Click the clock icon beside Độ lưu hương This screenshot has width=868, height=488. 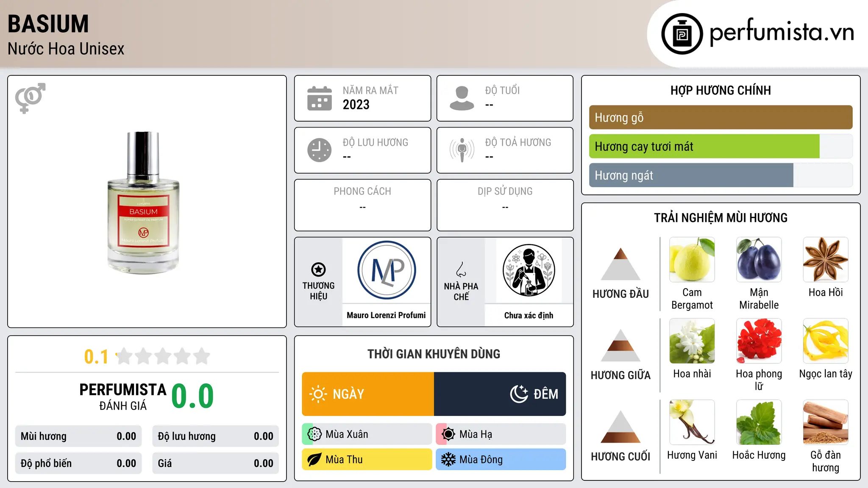pos(320,150)
